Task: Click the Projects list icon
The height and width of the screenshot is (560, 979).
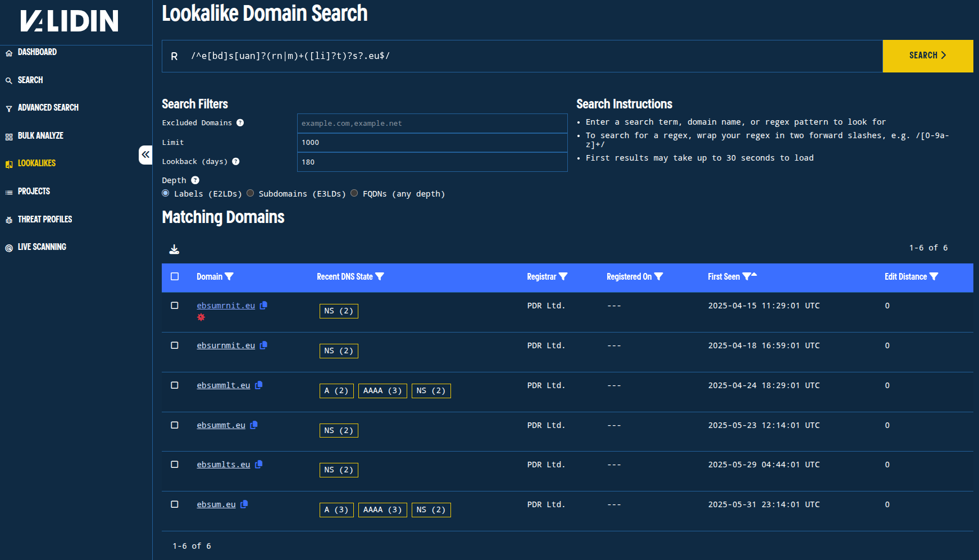Action: pos(9,192)
